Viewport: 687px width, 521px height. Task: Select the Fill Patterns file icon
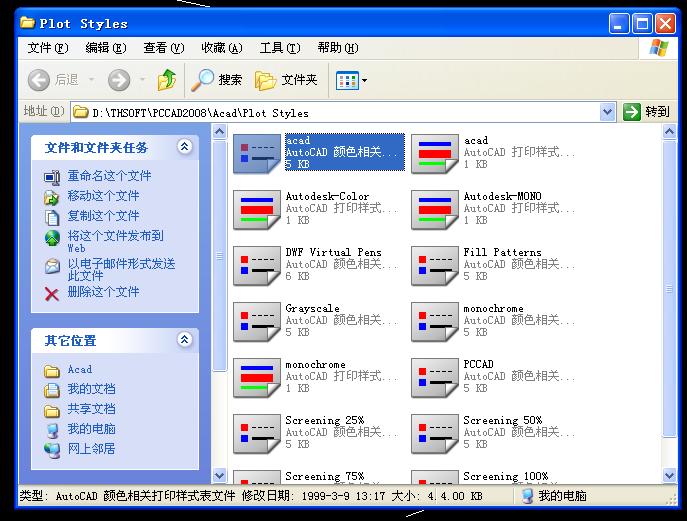pos(435,266)
